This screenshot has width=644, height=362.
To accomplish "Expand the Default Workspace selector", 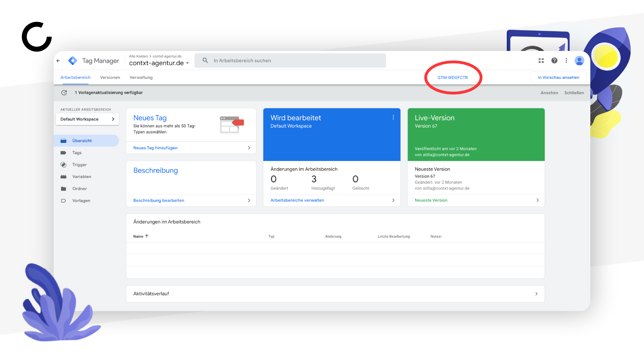I will [x=87, y=119].
